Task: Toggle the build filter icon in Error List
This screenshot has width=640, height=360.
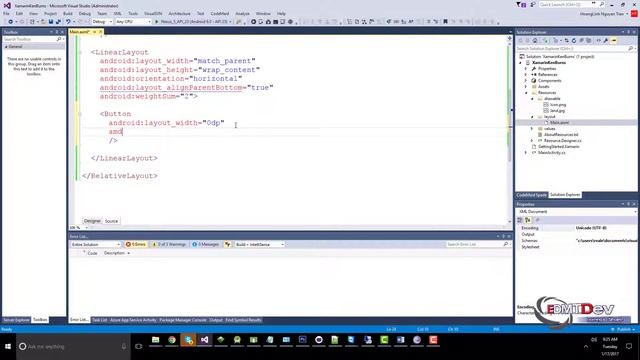Action: 227,244
